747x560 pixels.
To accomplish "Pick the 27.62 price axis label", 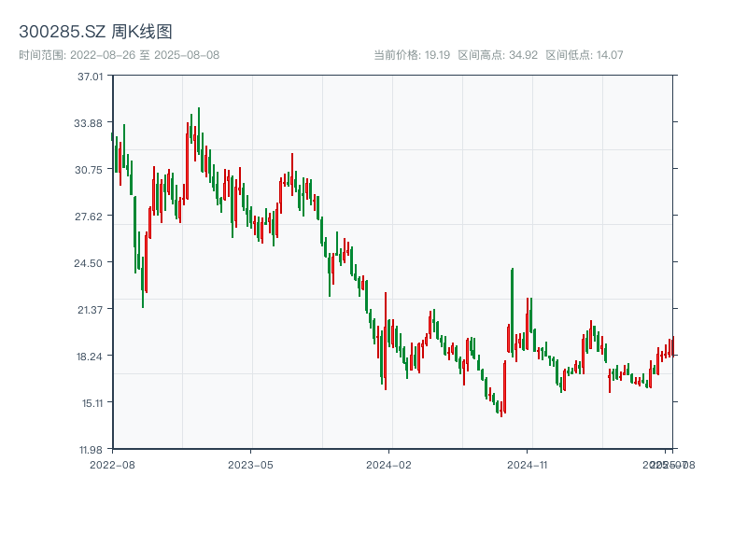I will point(90,217).
